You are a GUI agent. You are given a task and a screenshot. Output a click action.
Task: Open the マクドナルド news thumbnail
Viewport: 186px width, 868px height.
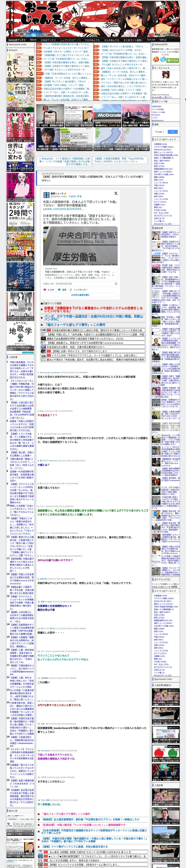pos(107,115)
